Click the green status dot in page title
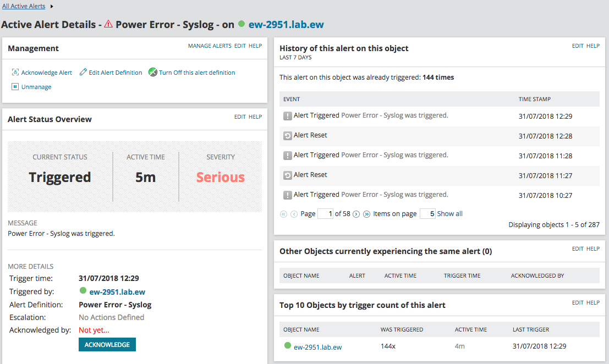609x364 pixels. tap(242, 24)
